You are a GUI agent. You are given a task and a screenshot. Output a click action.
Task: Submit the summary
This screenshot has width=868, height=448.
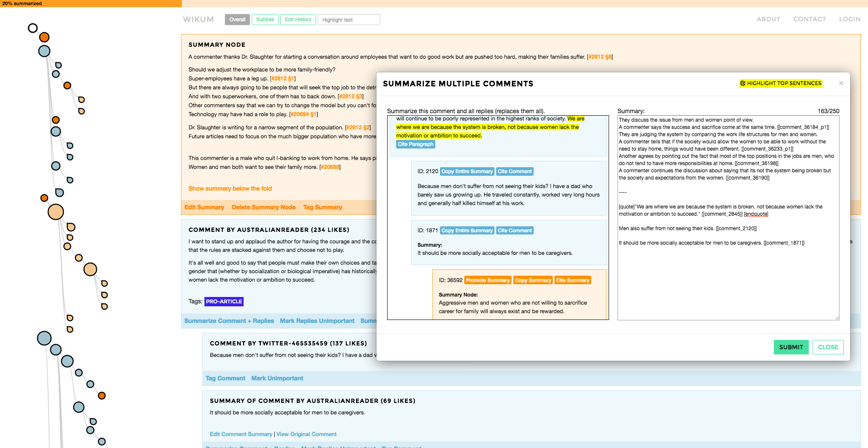791,347
